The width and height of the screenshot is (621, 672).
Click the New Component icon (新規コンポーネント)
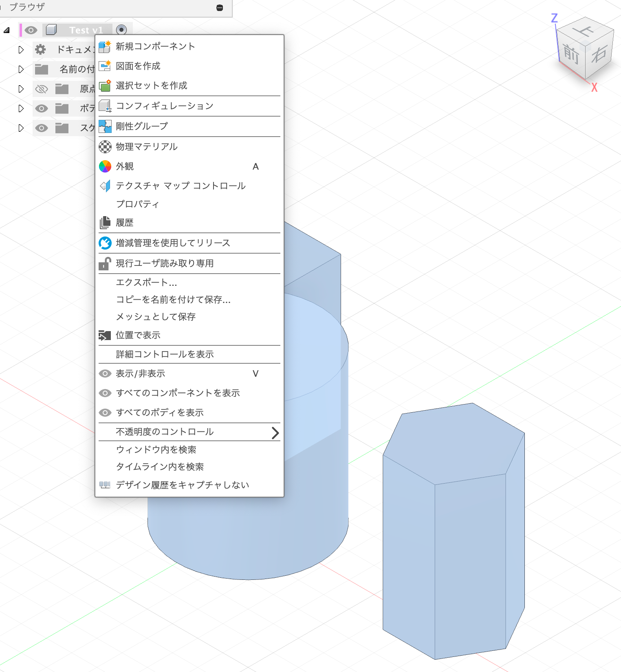click(x=105, y=46)
